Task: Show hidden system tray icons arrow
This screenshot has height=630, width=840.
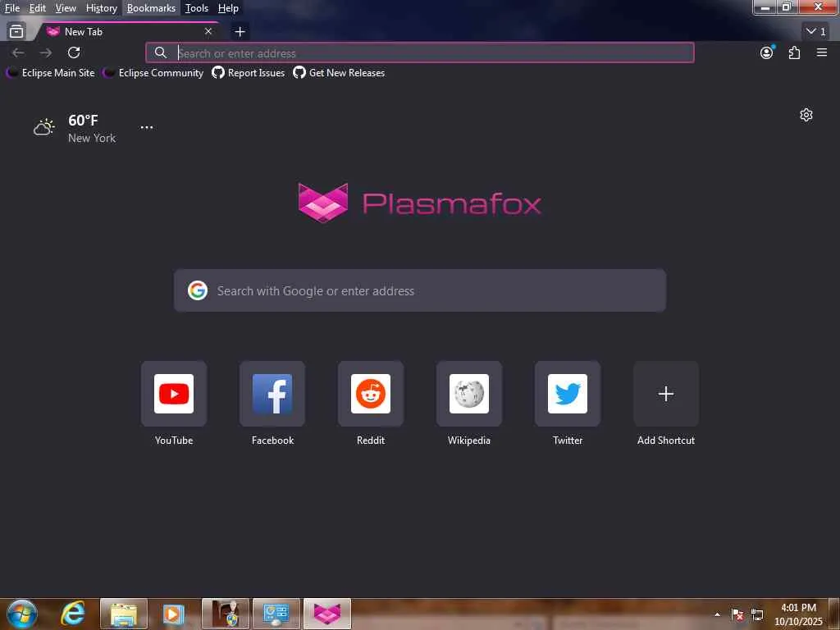Action: [717, 614]
